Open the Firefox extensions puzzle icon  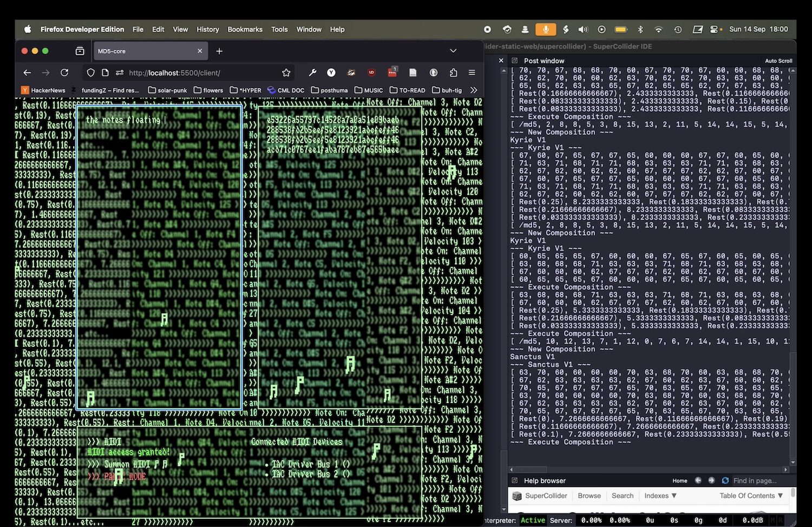[x=453, y=73]
